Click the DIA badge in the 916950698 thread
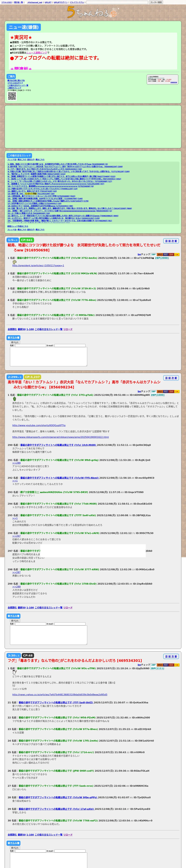 click(x=172, y=254)
